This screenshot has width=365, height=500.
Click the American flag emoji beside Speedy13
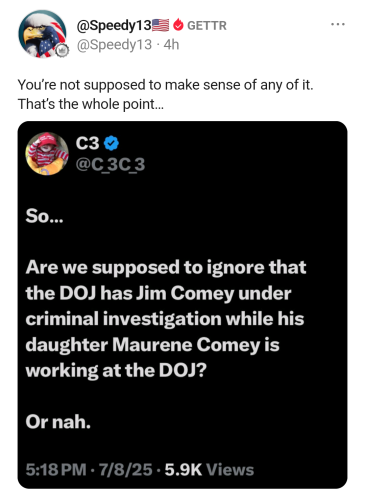(x=161, y=25)
